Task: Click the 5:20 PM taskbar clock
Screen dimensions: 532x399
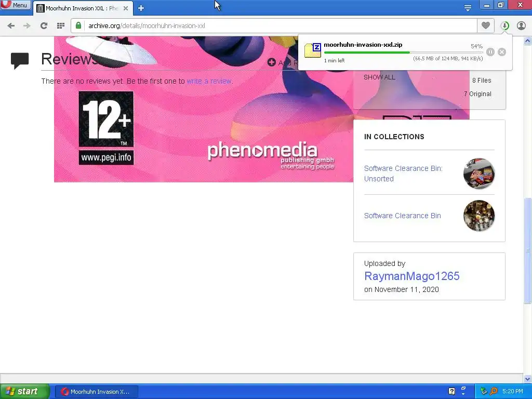Action: click(512, 391)
